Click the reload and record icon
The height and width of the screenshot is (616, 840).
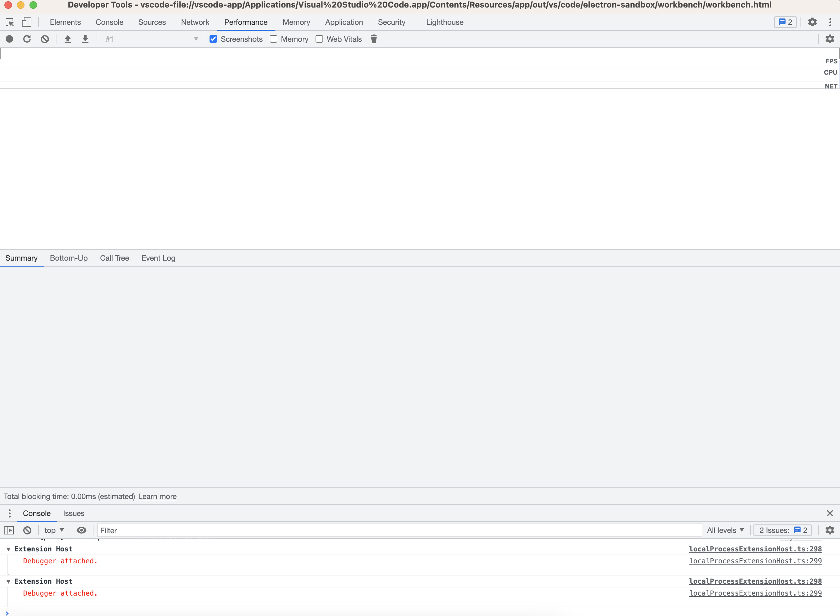27,39
